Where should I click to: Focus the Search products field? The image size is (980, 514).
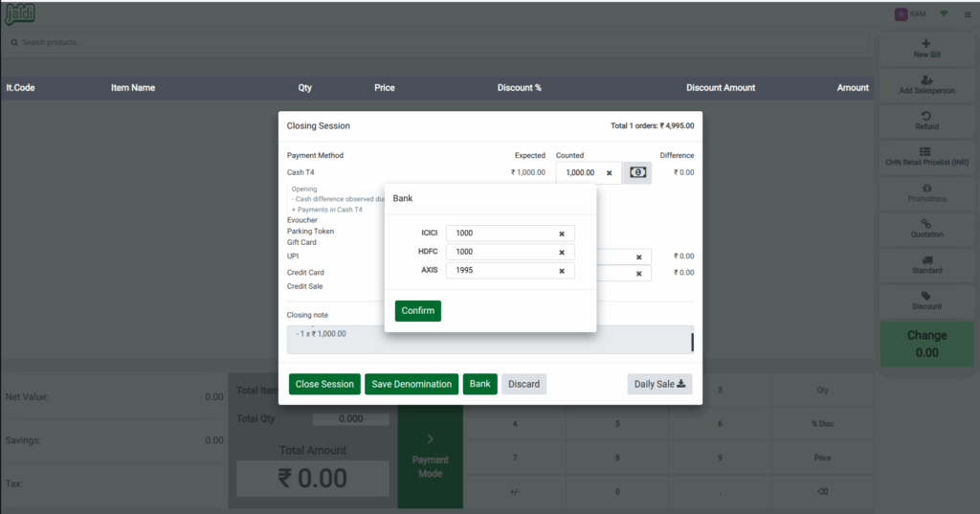(436, 42)
